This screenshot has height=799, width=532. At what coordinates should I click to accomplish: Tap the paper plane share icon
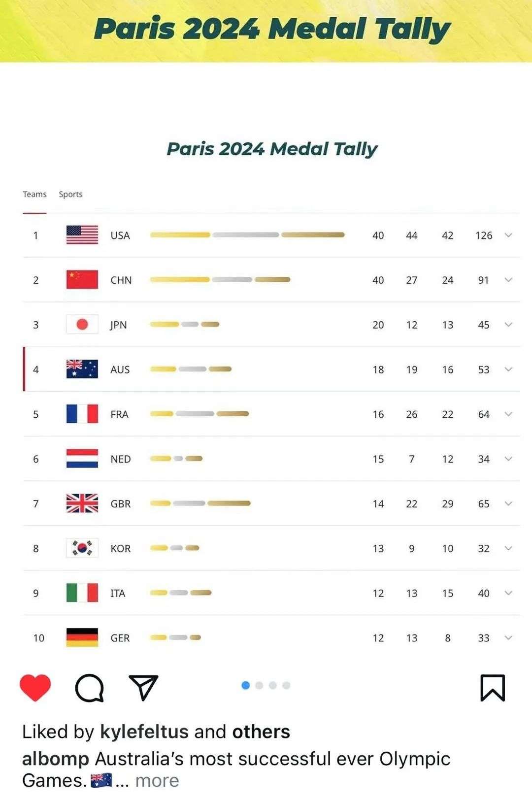(143, 687)
